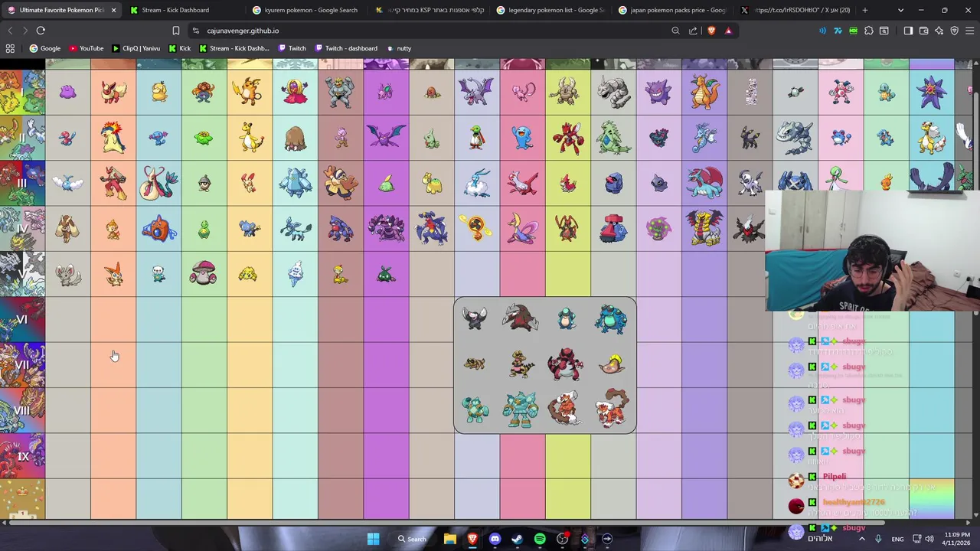Click Dragonite in the first row
This screenshot has width=980, height=551.
(704, 93)
